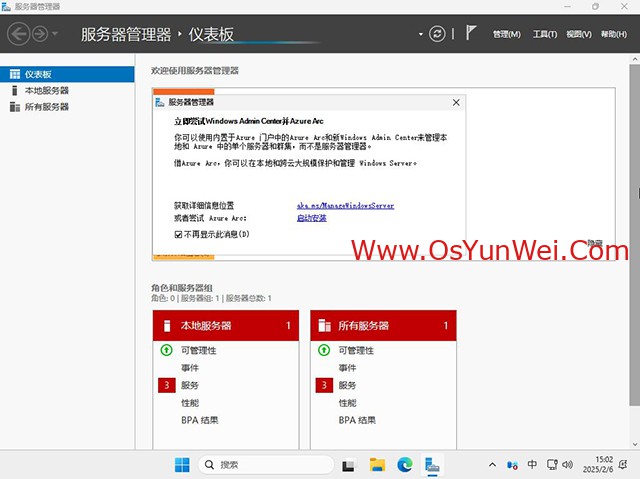
Task: Open the Windows Start menu
Action: click(182, 465)
